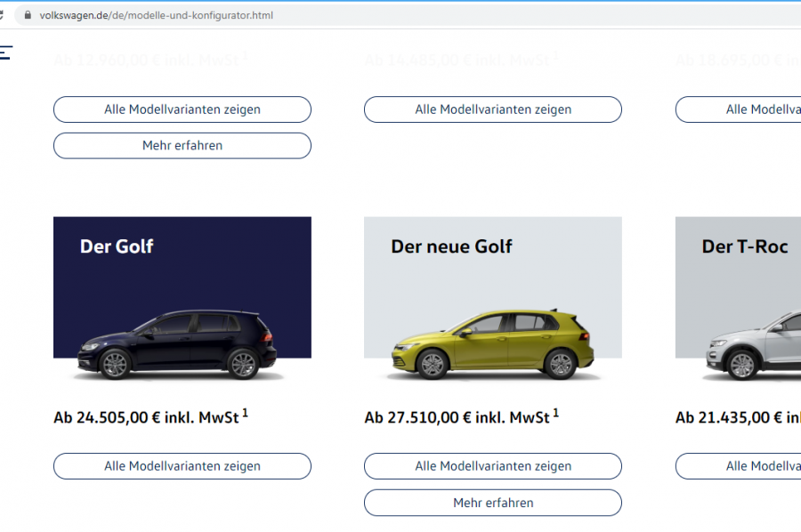Show all model variants for Der neue Golf
Image resolution: width=801 pixels, height=532 pixels.
(493, 466)
